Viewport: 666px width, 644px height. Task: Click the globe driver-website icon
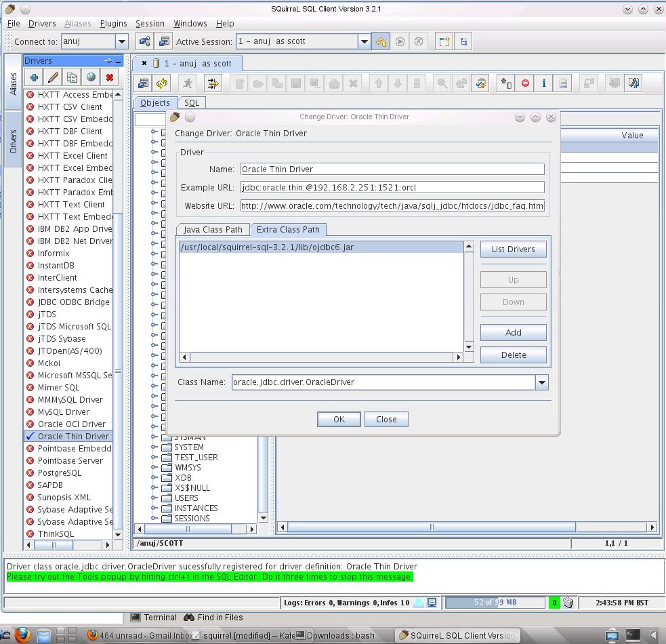[91, 77]
